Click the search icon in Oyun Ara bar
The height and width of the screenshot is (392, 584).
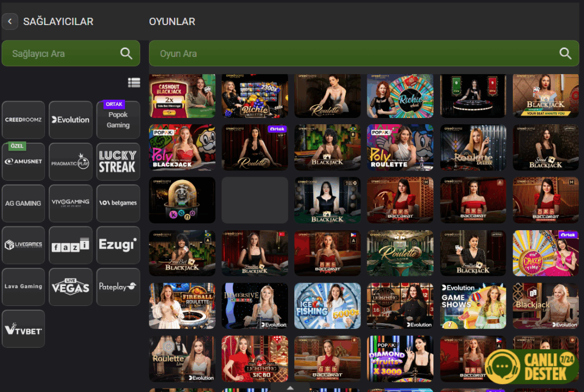click(x=565, y=53)
